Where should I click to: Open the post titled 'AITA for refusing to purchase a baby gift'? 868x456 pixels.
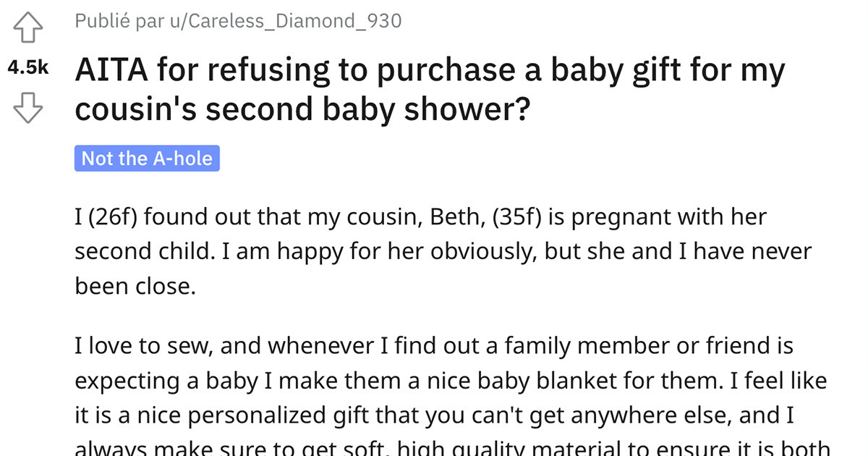coord(429,88)
